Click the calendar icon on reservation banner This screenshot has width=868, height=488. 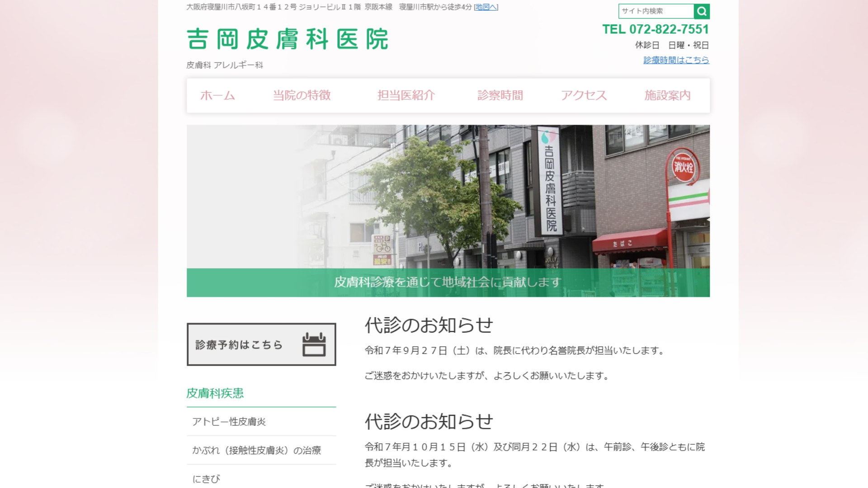(314, 344)
